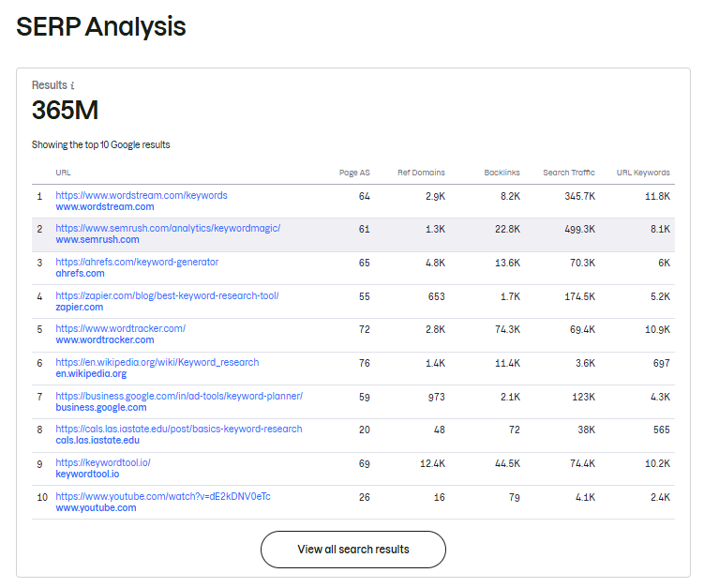Open the ahrefs.com/keyword-generator URL link
This screenshot has height=588, width=704.
pyautogui.click(x=137, y=262)
